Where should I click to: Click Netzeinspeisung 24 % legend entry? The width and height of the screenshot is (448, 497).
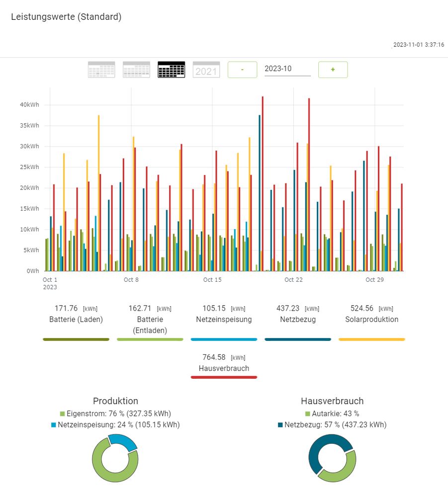tap(115, 425)
